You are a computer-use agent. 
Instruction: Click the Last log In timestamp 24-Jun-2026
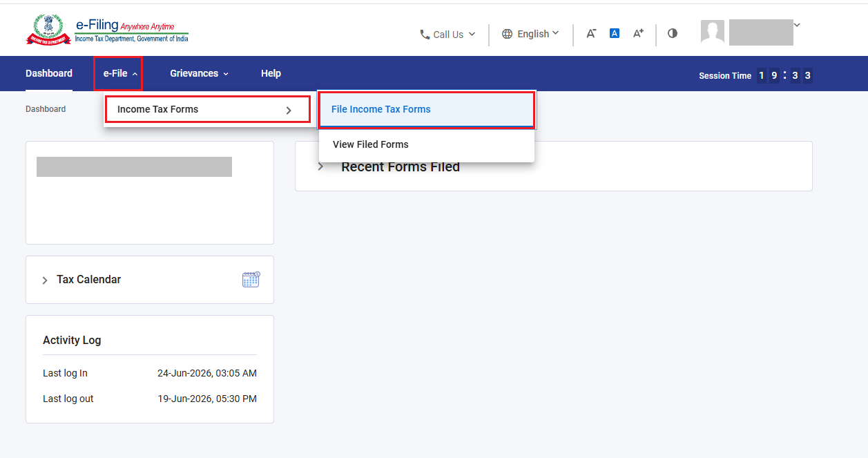point(207,373)
